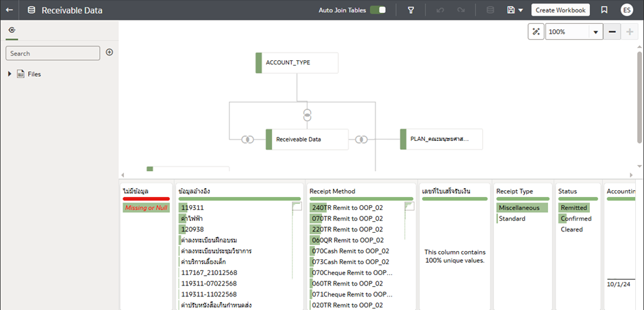Click the back arrow icon
Screen dimensions: 644x310
(10, 10)
